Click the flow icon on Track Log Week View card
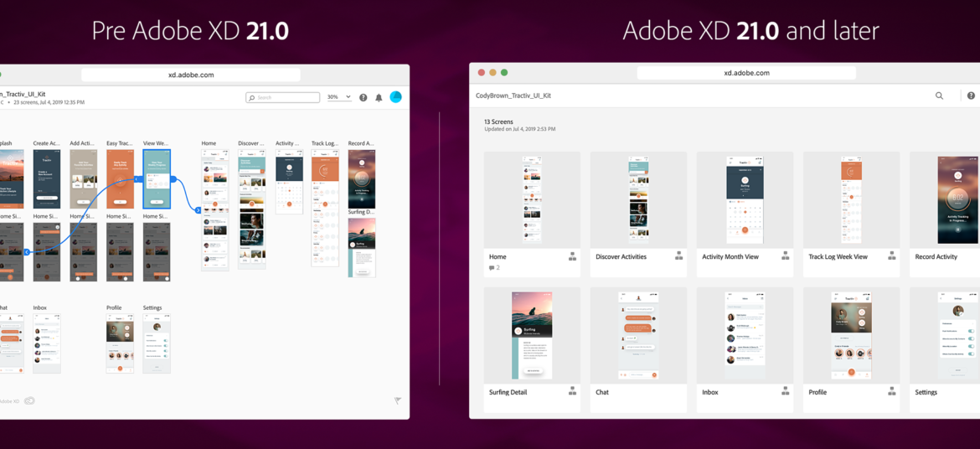Image resolution: width=980 pixels, height=449 pixels. click(x=891, y=256)
